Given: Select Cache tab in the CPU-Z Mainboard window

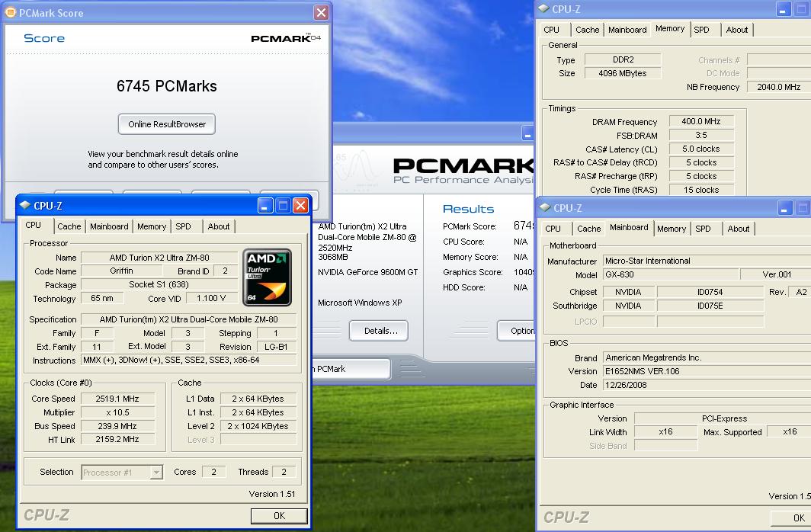Looking at the screenshot, I should (x=589, y=229).
